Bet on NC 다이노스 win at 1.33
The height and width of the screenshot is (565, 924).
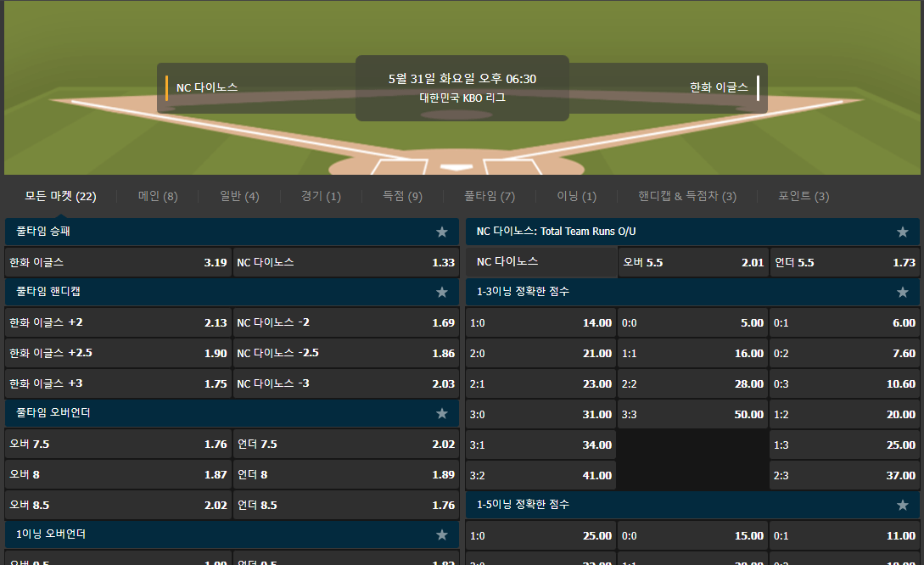point(346,262)
